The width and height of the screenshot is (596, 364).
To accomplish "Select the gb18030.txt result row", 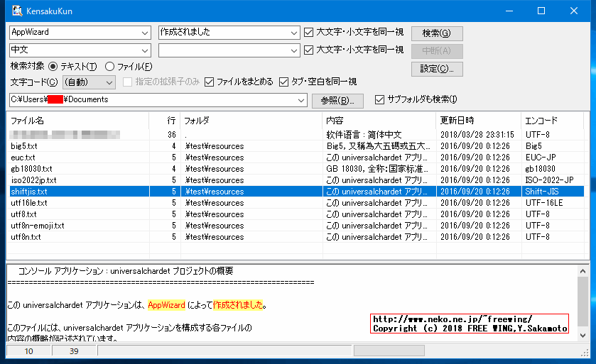I will [x=296, y=169].
